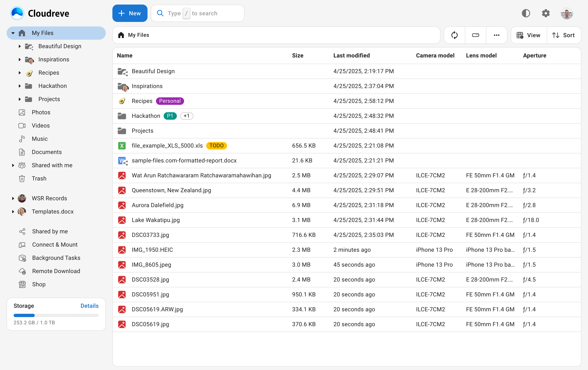This screenshot has height=370, width=588.
Task: Expand the Shared with me node
Action: point(13,165)
